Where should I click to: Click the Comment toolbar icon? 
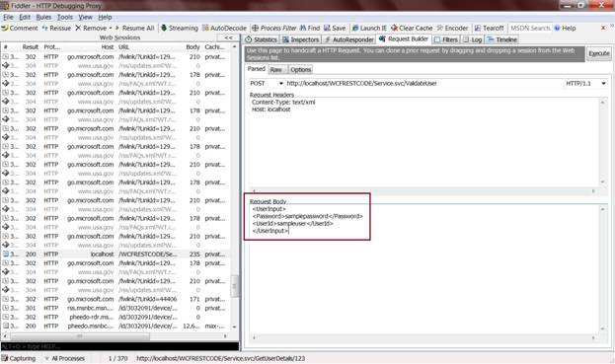[5, 29]
